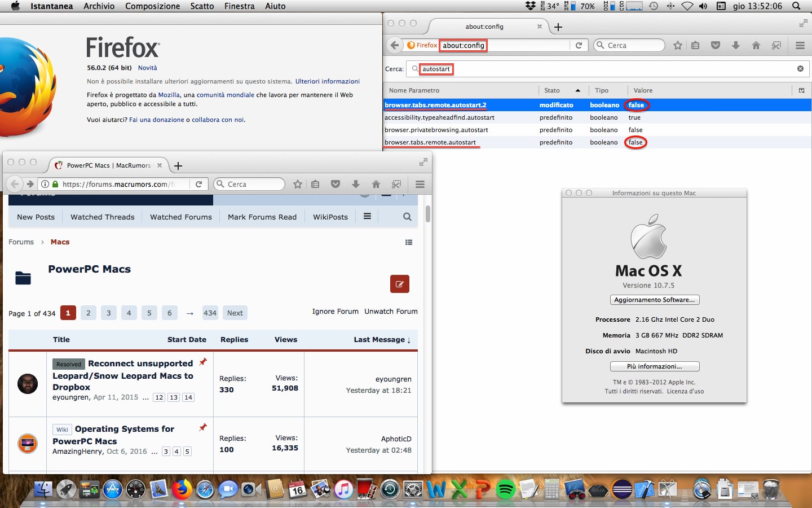Image resolution: width=812 pixels, height=508 pixels.
Task: Select browser.privatebrowsing.autostart preference row
Action: click(597, 130)
